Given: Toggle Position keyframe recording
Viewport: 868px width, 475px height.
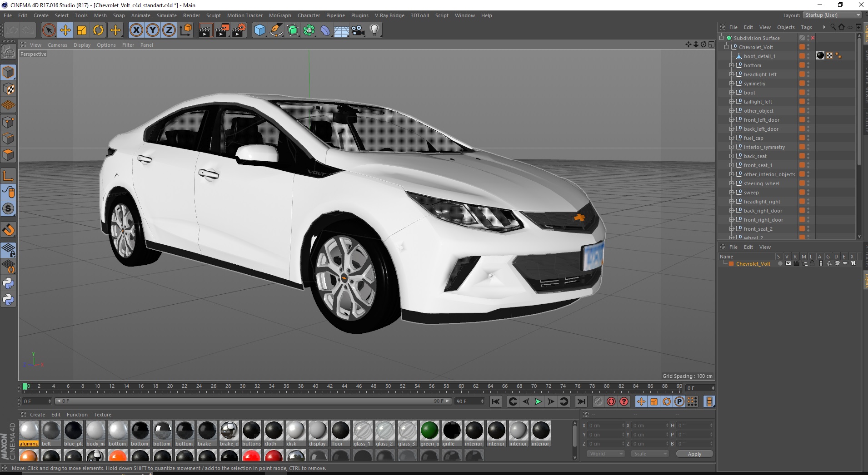Looking at the screenshot, I should coord(641,401).
